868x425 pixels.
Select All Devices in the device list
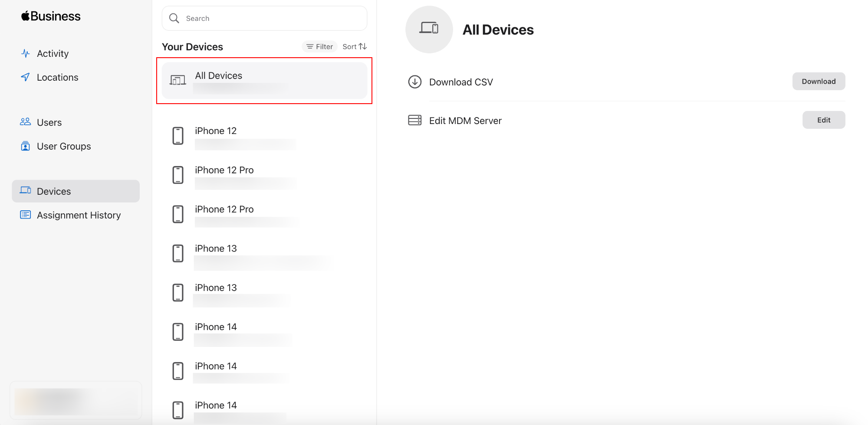coord(264,81)
